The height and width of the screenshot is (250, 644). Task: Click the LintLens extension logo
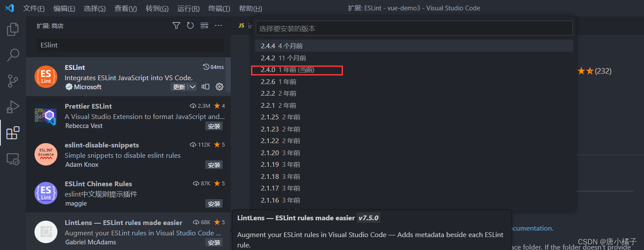46,232
